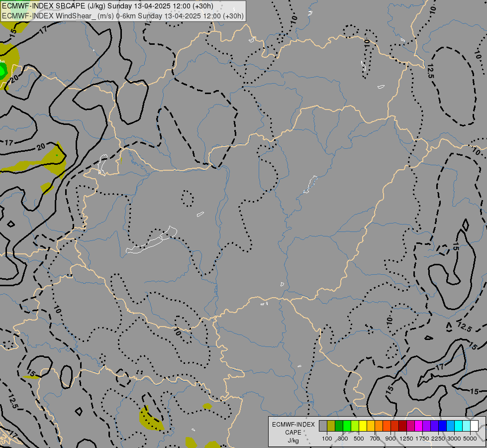Select the dark green CAPE legend swatch
The image size is (487, 448).
(339, 426)
